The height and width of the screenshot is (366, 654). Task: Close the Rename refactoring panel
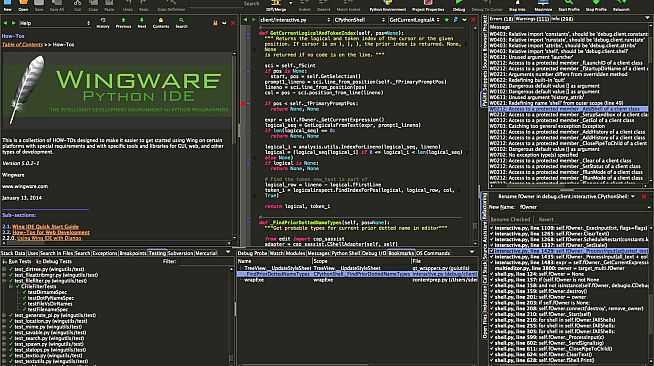644,196
